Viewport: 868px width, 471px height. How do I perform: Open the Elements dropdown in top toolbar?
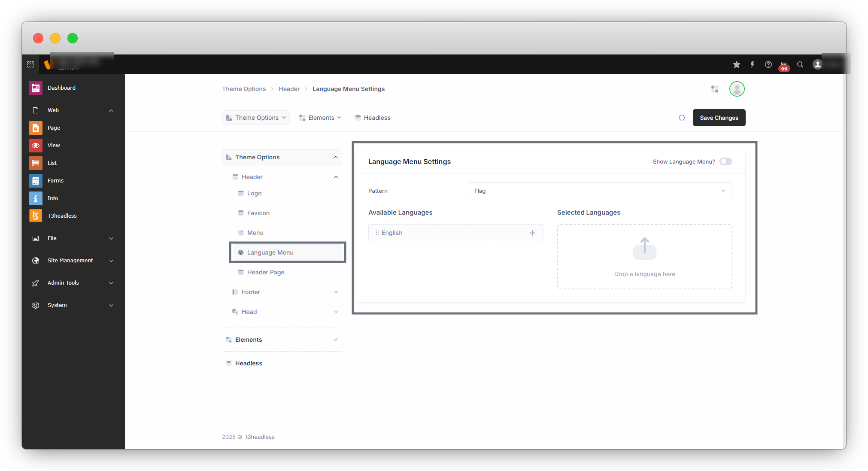pos(321,118)
